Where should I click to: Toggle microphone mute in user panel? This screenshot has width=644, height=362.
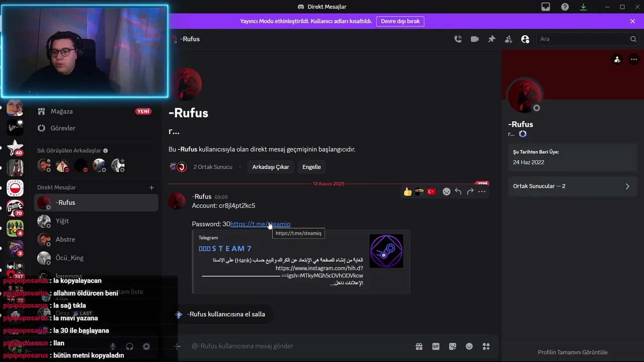click(113, 346)
